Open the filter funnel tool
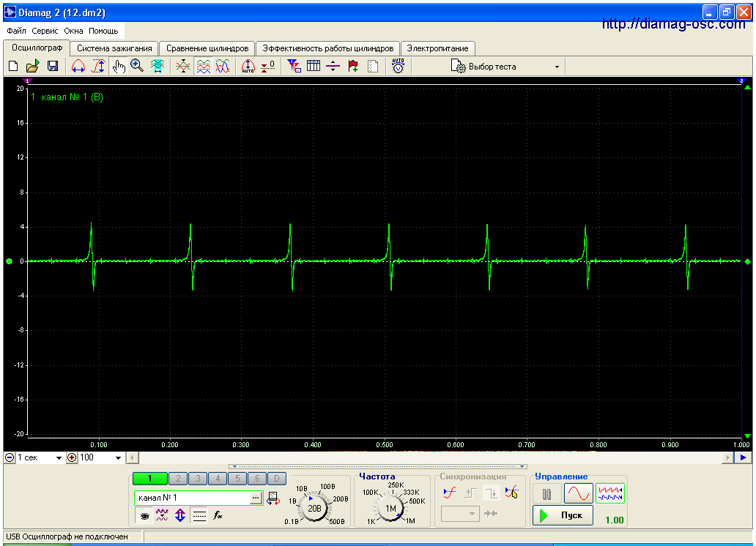Image resolution: width=756 pixels, height=546 pixels. coord(294,66)
